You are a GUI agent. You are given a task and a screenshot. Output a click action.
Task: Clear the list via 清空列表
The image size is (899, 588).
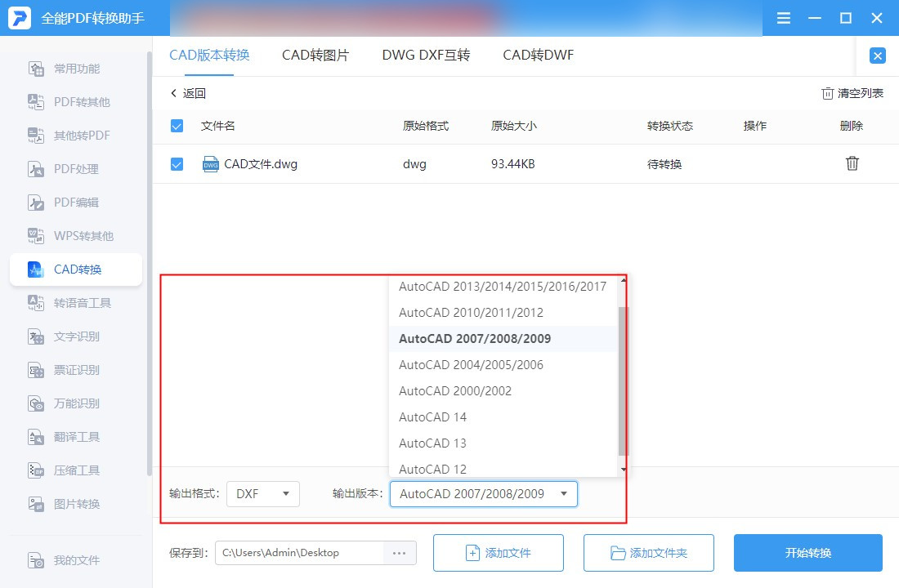click(852, 93)
